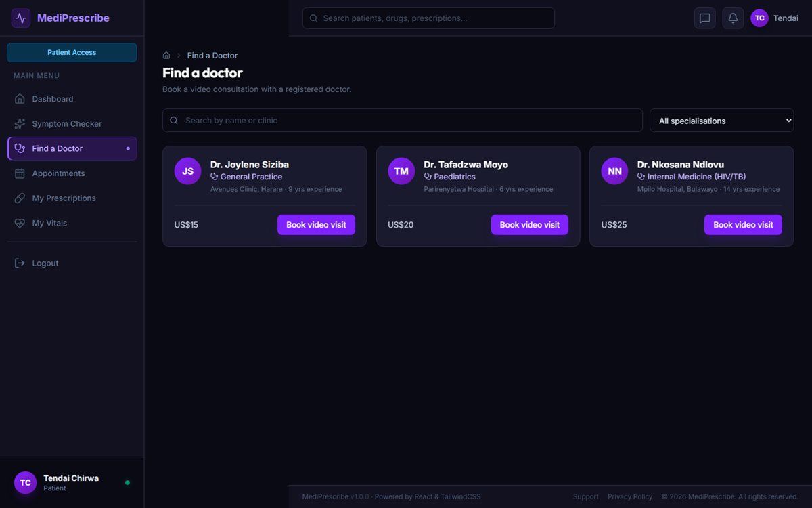Click the Tendai Chirwa name in sidebar footer
The height and width of the screenshot is (508, 812).
tap(71, 478)
